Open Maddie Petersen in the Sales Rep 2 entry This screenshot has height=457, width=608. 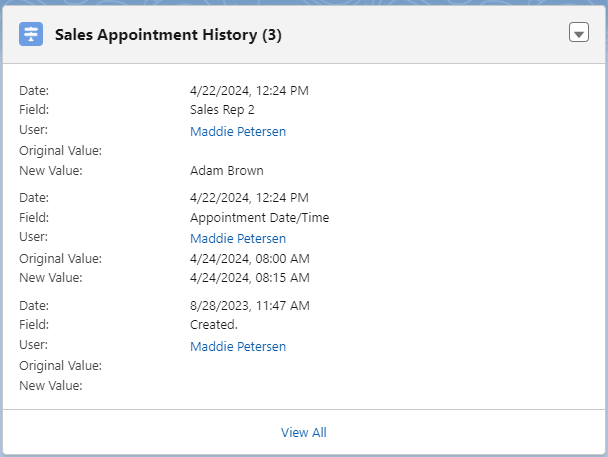(238, 131)
